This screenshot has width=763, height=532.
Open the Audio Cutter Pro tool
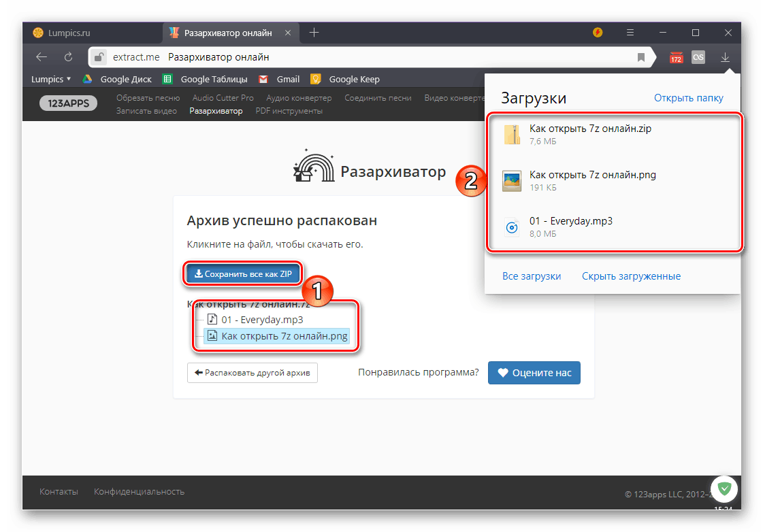click(223, 98)
